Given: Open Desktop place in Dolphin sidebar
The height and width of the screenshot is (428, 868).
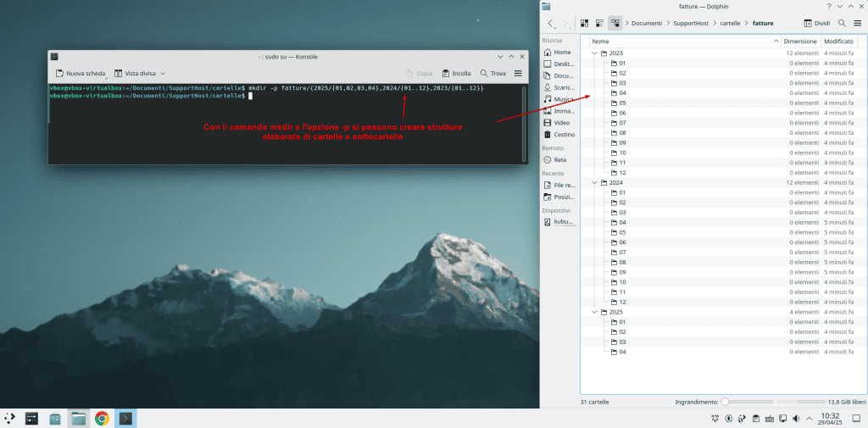Looking at the screenshot, I should [x=559, y=64].
